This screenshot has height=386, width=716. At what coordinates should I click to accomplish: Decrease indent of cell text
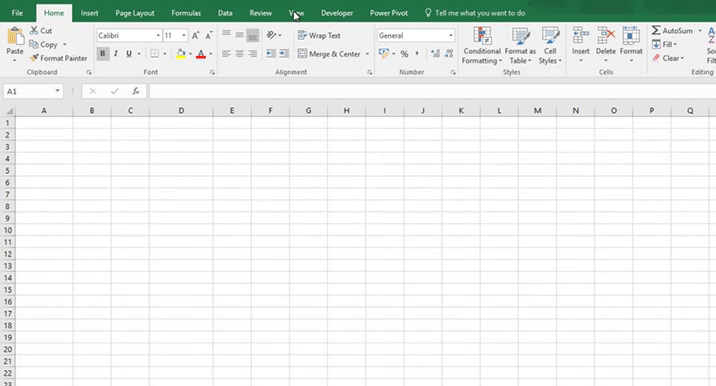[271, 53]
